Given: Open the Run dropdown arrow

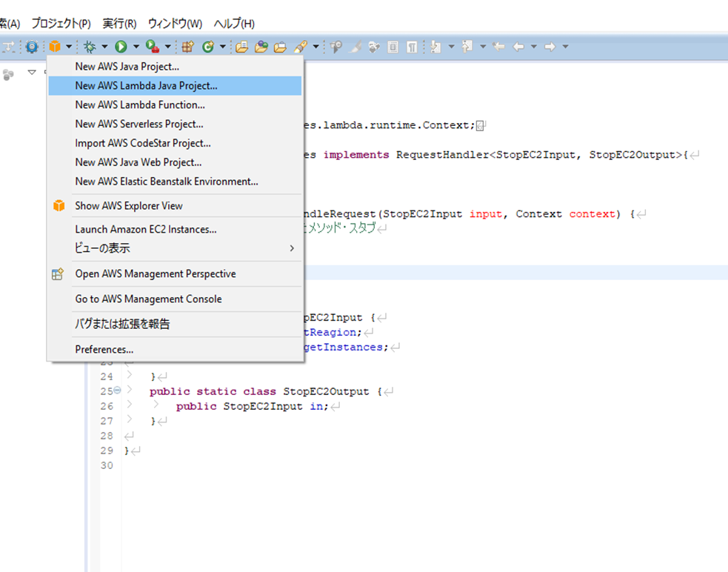Looking at the screenshot, I should pos(136,47).
